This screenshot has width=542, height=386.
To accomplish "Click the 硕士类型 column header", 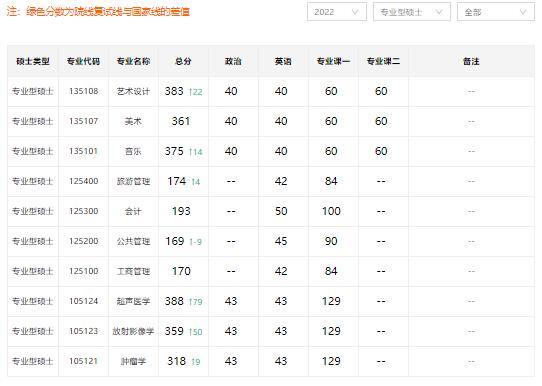I will (33, 62).
